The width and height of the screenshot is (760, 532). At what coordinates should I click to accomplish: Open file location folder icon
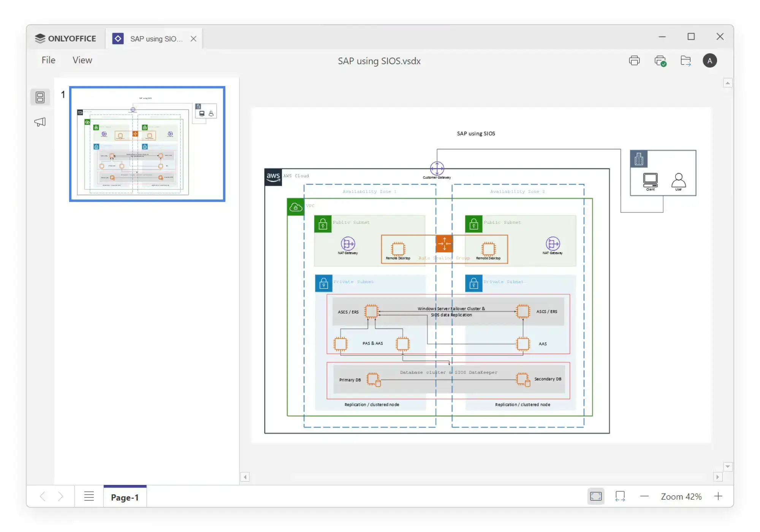(x=686, y=61)
